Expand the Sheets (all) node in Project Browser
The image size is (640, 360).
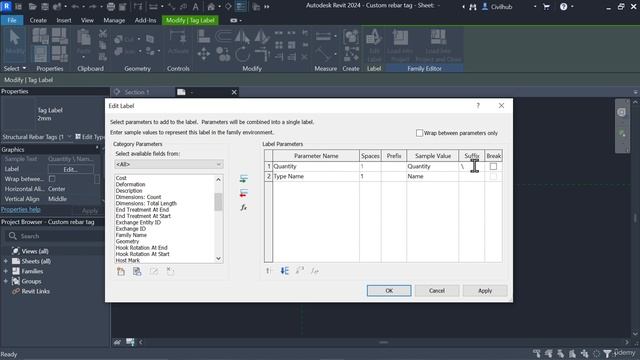point(6,261)
